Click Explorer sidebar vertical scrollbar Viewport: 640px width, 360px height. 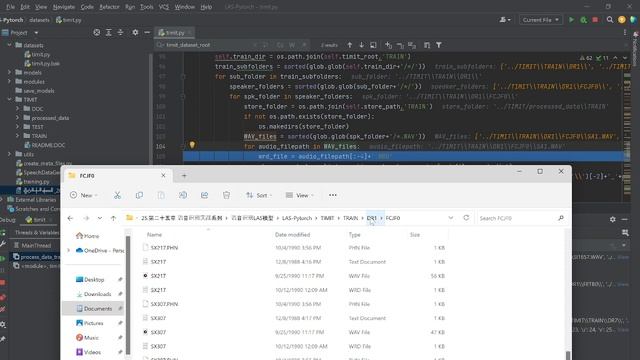tap(128, 295)
